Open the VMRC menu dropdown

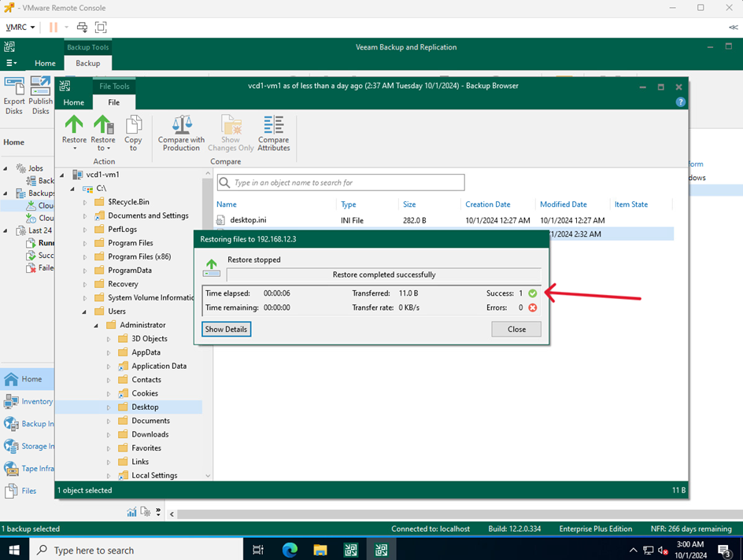click(20, 28)
